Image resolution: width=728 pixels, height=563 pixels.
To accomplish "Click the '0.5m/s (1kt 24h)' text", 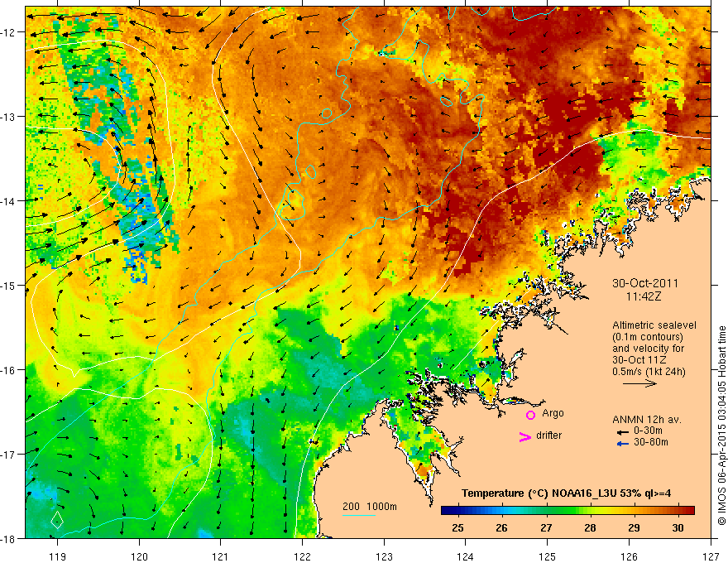I will point(649,372).
